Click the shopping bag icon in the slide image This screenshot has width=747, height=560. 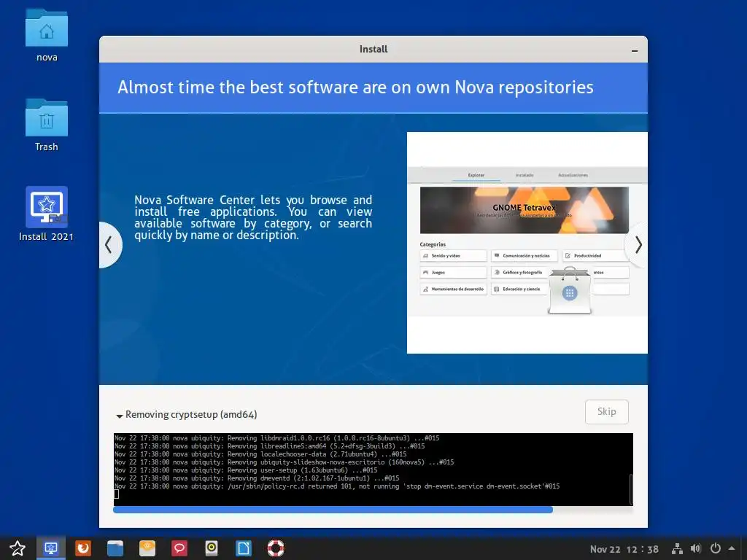[570, 290]
